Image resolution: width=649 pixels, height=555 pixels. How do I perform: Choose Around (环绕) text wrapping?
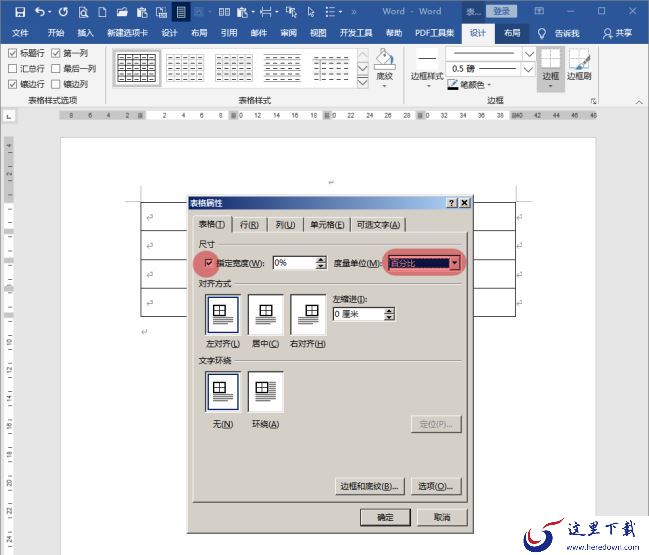tap(265, 392)
